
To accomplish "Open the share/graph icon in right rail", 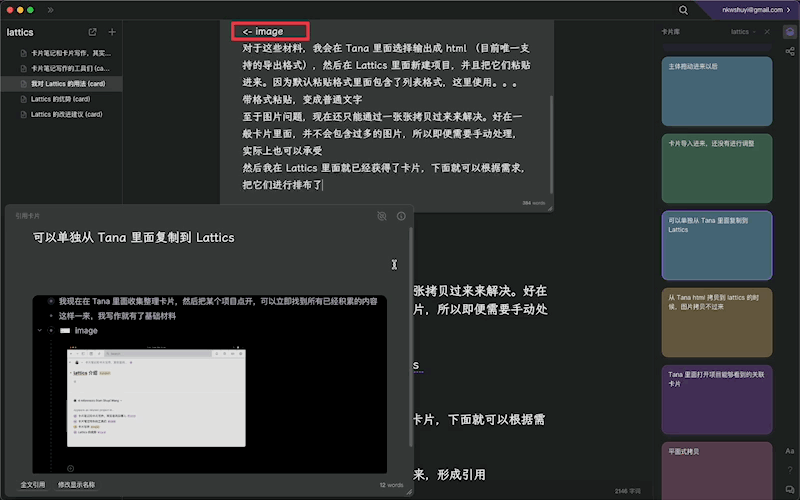I will (790, 51).
